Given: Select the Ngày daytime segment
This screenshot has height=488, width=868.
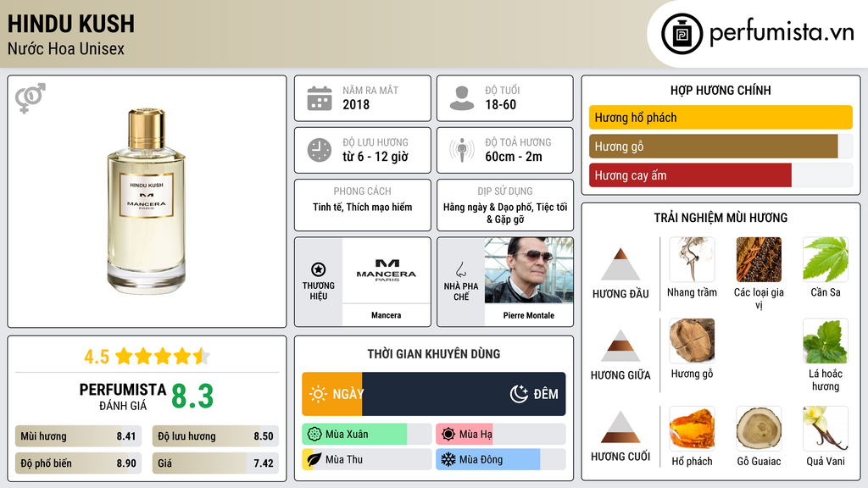Looking at the screenshot, I should point(332,394).
